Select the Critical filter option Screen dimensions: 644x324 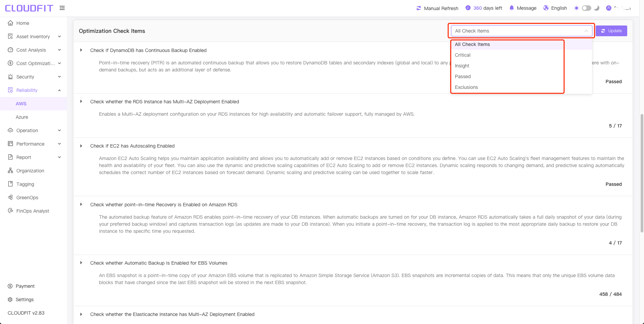coord(521,55)
